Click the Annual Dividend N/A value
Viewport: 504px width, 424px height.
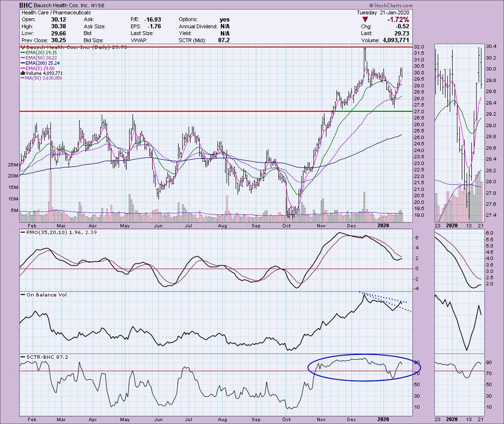225,26
